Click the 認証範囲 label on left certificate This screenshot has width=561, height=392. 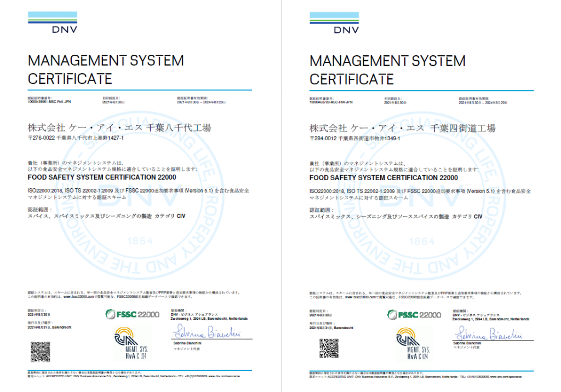coord(39,210)
